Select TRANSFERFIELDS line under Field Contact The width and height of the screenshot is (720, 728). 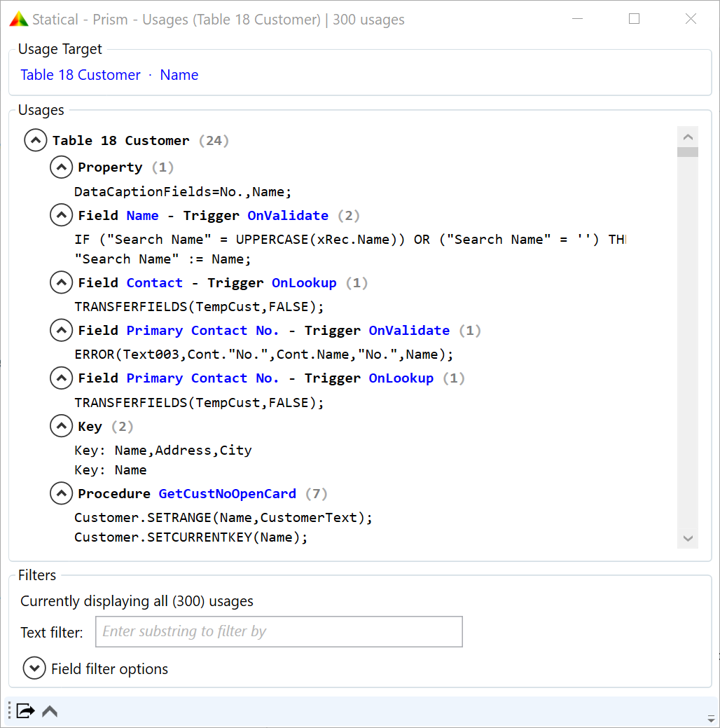(x=199, y=307)
